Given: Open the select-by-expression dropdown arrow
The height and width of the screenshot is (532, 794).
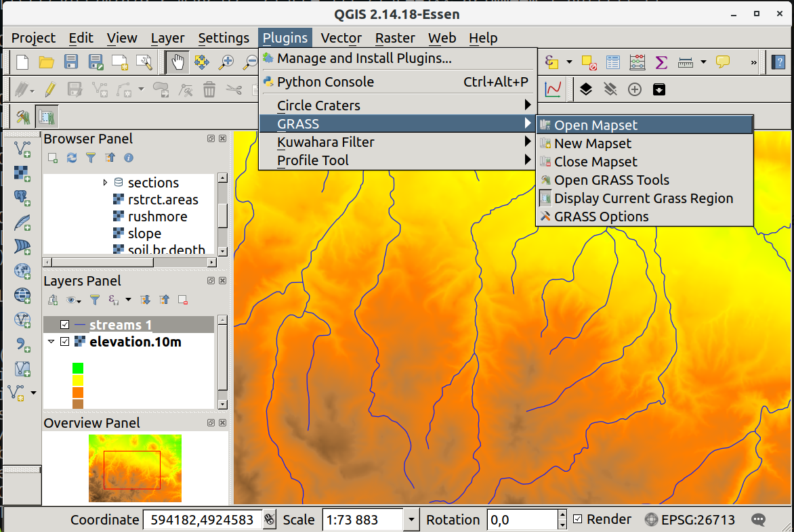Looking at the screenshot, I should 569,62.
